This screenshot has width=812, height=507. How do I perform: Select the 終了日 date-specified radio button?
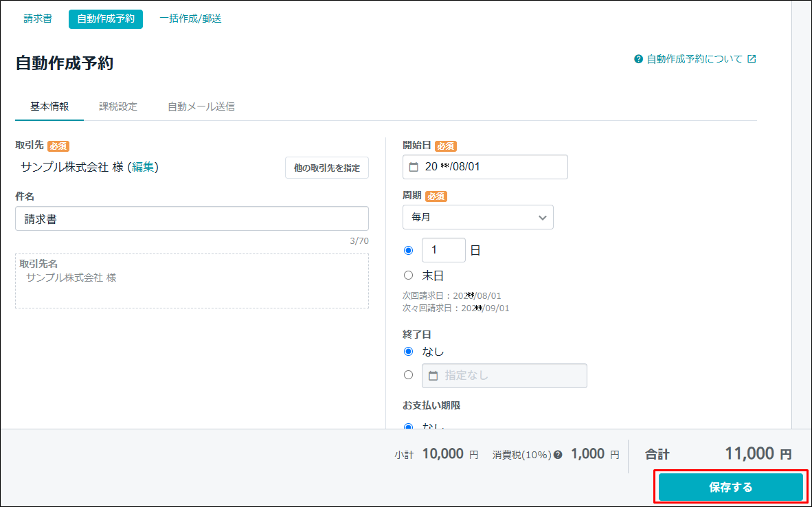409,375
